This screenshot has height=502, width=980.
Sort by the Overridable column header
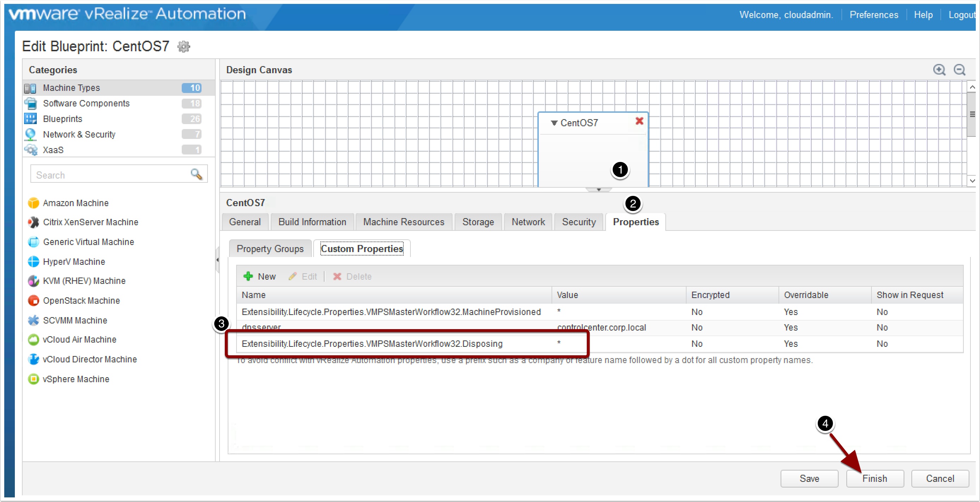[x=825, y=295]
